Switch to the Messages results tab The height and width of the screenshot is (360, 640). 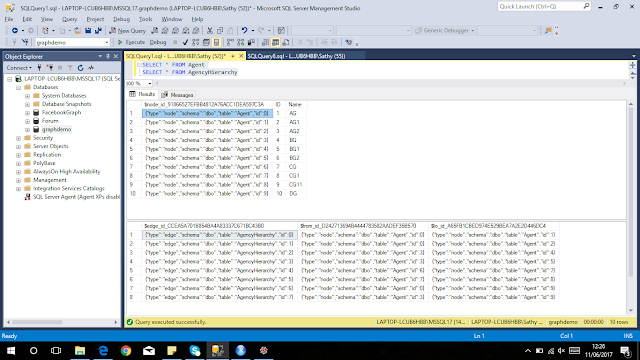[177, 95]
